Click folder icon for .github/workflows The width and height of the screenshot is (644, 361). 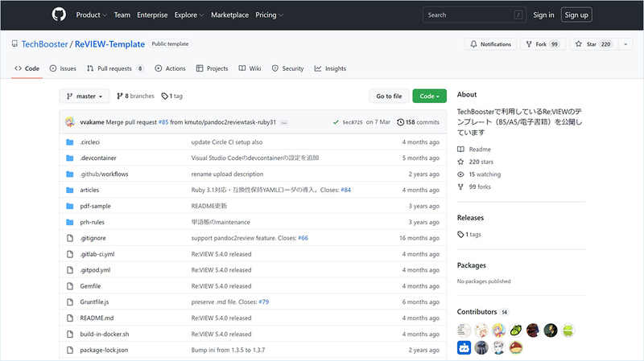coord(70,174)
